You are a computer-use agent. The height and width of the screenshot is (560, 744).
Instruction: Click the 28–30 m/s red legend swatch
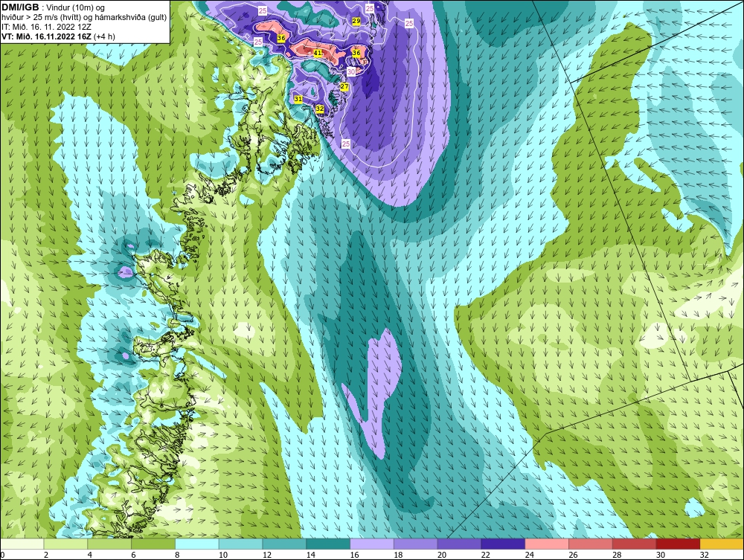pyautogui.click(x=634, y=544)
